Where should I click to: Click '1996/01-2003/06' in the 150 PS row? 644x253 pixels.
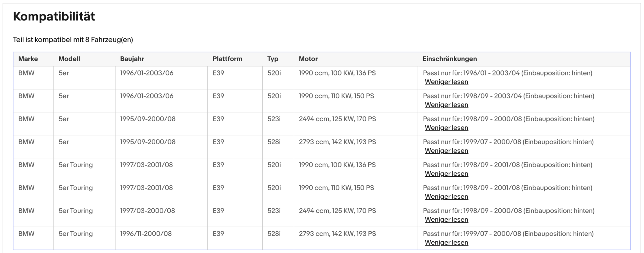point(147,96)
